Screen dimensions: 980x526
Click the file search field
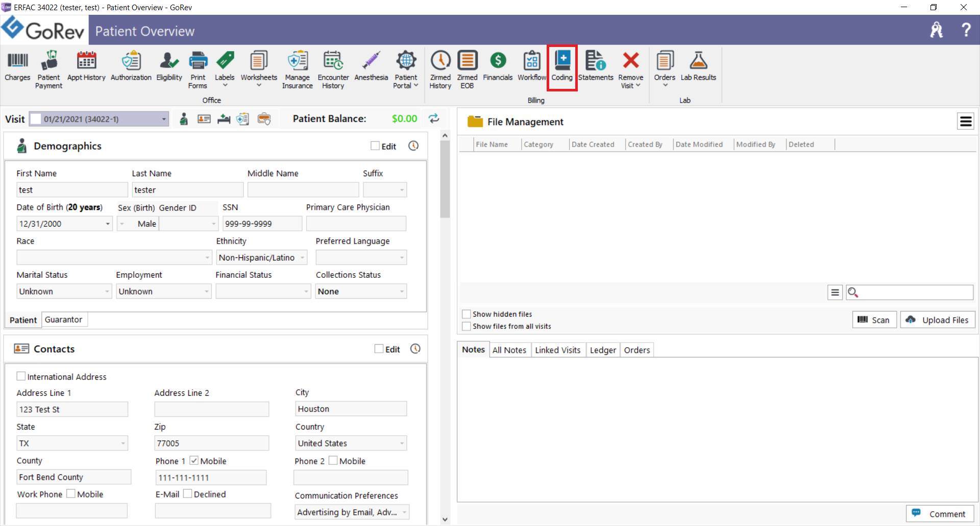[x=910, y=292]
